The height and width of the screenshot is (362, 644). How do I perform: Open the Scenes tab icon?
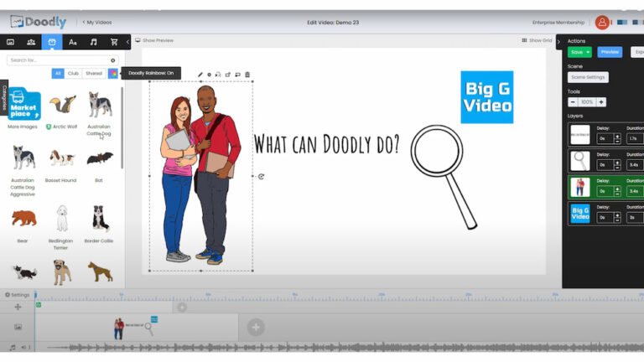pyautogui.click(x=10, y=41)
